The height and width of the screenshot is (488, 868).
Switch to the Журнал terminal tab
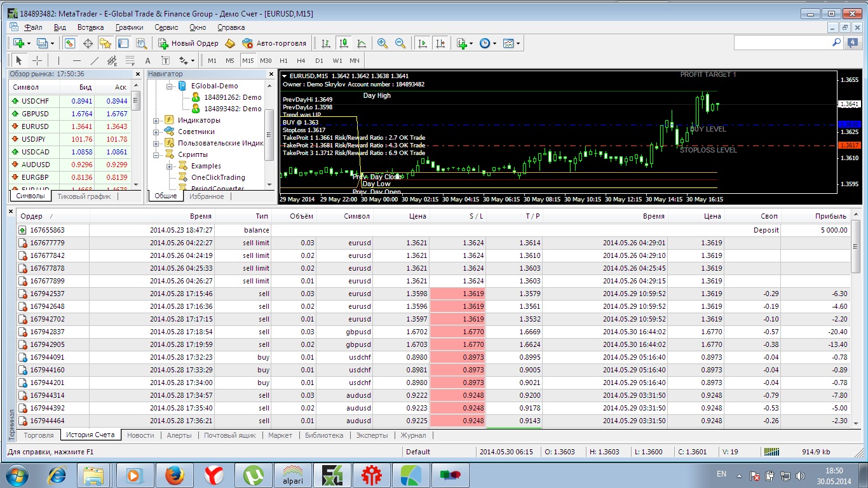[x=413, y=435]
